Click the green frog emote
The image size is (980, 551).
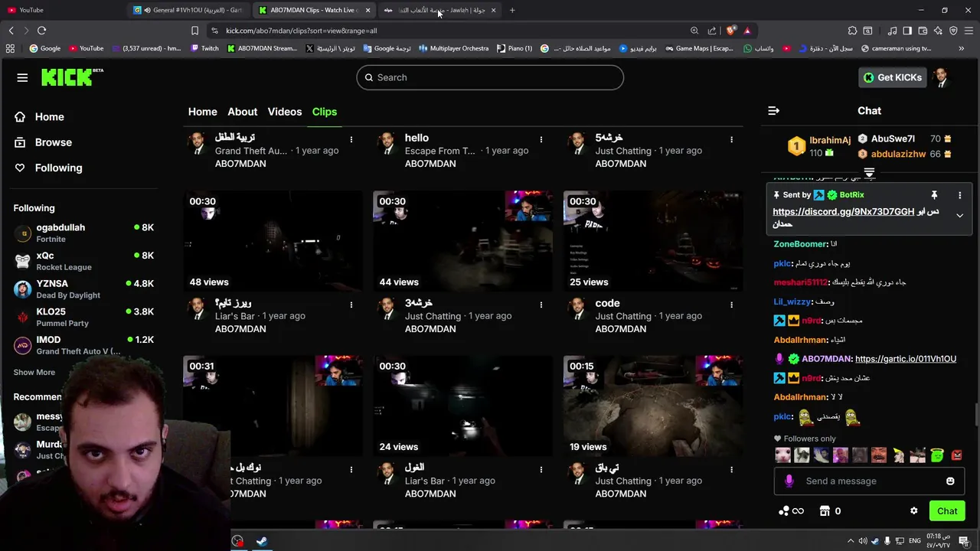click(937, 455)
